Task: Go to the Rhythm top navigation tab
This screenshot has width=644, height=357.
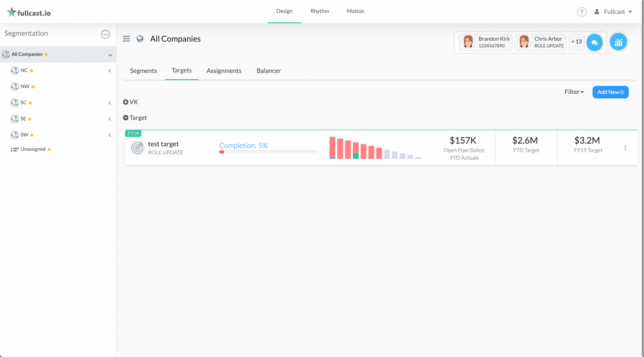Action: coord(320,11)
